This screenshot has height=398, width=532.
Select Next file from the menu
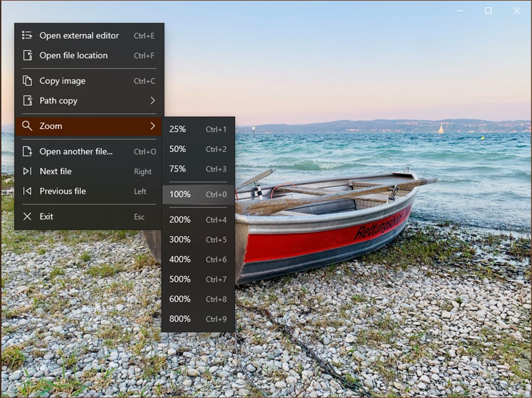(x=55, y=171)
